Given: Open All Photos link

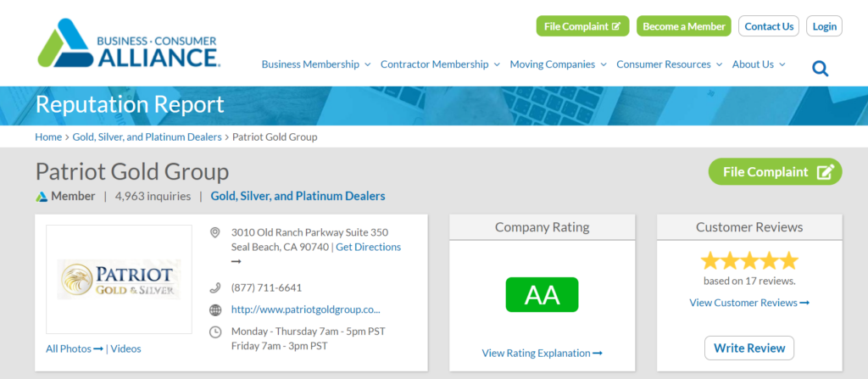Looking at the screenshot, I should (x=75, y=349).
